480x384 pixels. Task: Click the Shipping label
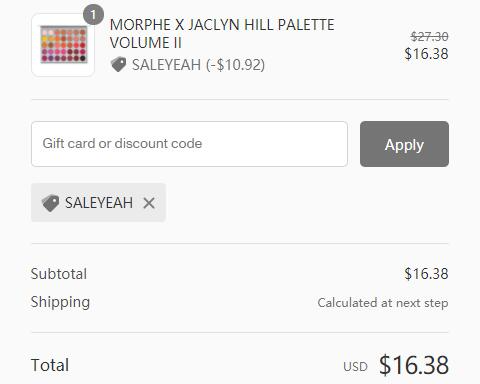click(x=60, y=302)
